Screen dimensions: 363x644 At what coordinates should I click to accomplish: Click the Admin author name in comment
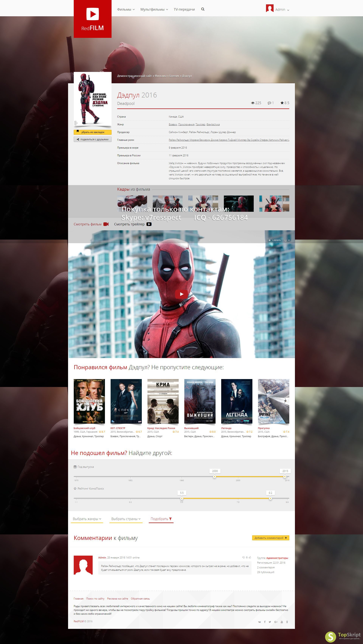click(x=102, y=557)
